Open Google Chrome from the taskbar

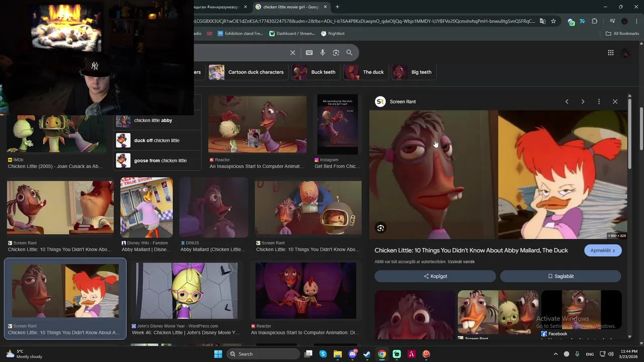382,354
